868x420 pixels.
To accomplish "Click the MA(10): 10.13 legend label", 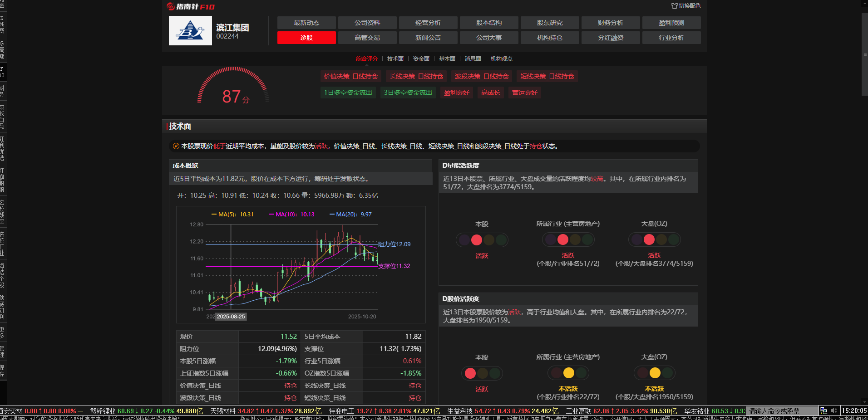I will (x=292, y=215).
